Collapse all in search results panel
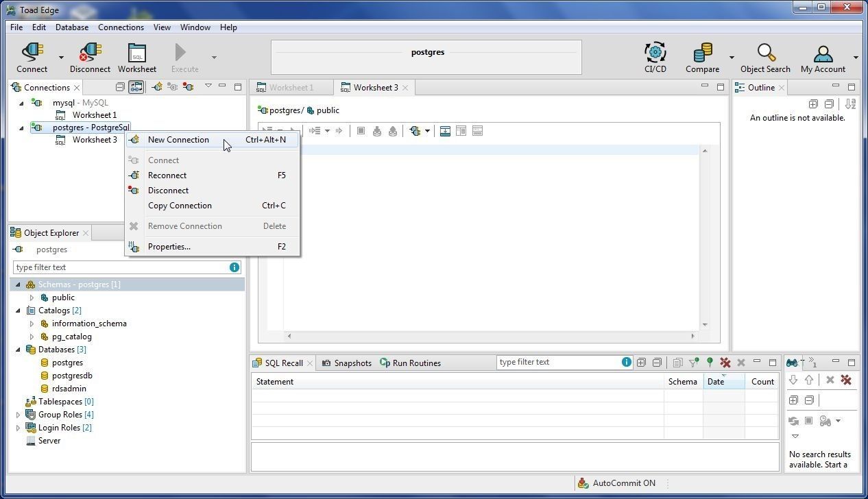The width and height of the screenshot is (868, 499). [809, 400]
